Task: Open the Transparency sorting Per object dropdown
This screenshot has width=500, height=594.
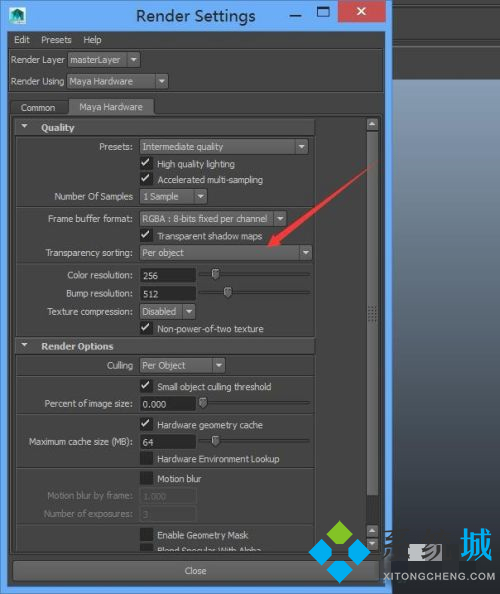Action: tap(226, 253)
